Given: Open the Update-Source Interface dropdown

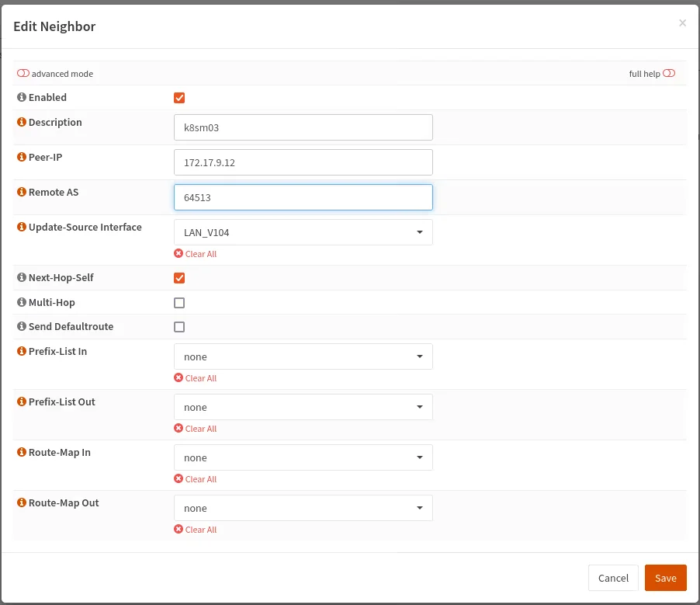Looking at the screenshot, I should coord(303,232).
